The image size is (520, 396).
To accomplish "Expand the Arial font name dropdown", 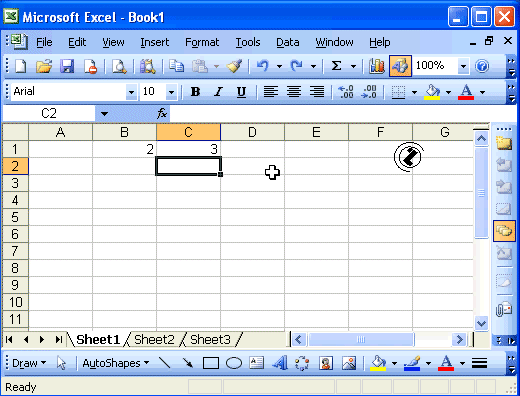I will [131, 92].
